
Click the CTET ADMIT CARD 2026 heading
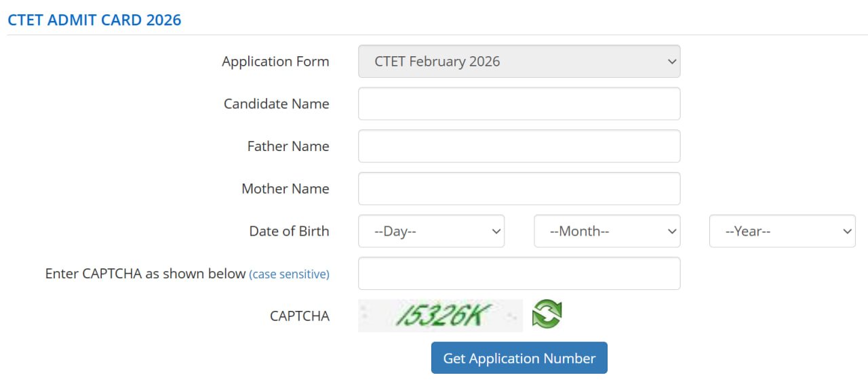(x=94, y=20)
